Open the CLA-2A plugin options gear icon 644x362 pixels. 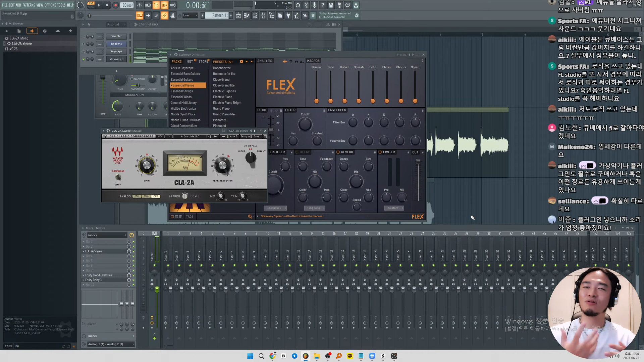(108, 131)
